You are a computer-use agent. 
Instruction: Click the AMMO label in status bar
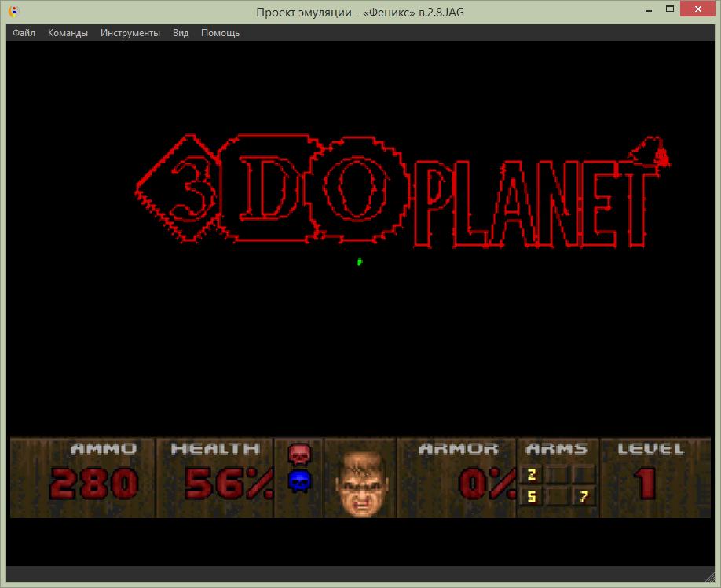104,449
